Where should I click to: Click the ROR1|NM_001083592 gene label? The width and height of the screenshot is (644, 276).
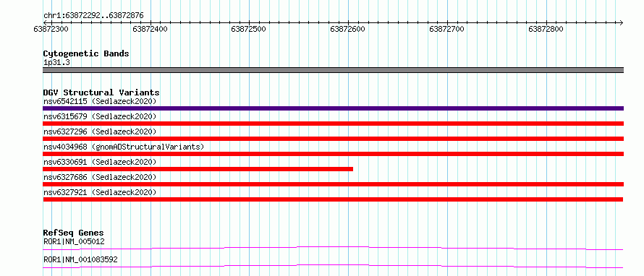[80, 259]
